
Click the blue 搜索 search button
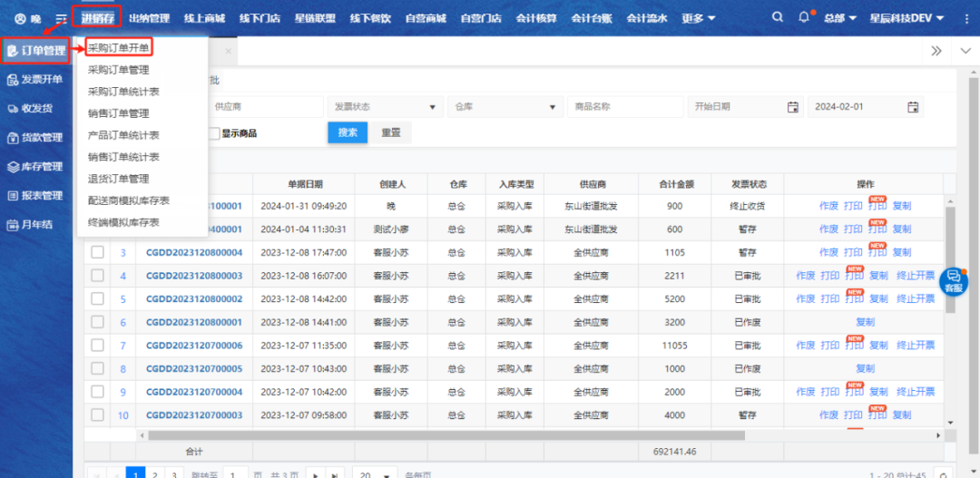pyautogui.click(x=348, y=132)
